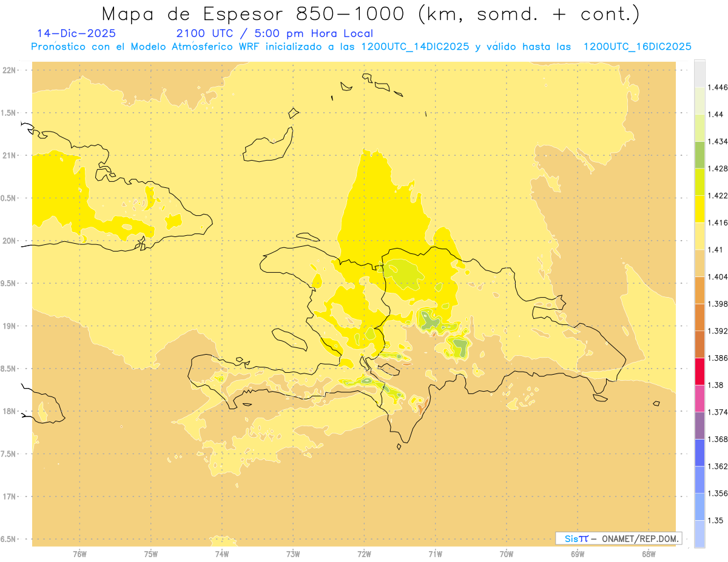Click the '70W' longitude label
The height and width of the screenshot is (562, 728).
tap(506, 554)
